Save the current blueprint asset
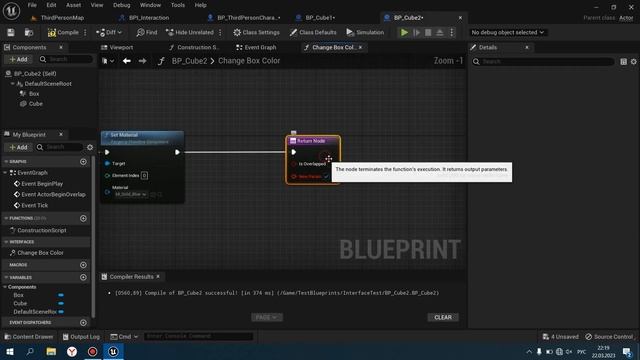 11,32
